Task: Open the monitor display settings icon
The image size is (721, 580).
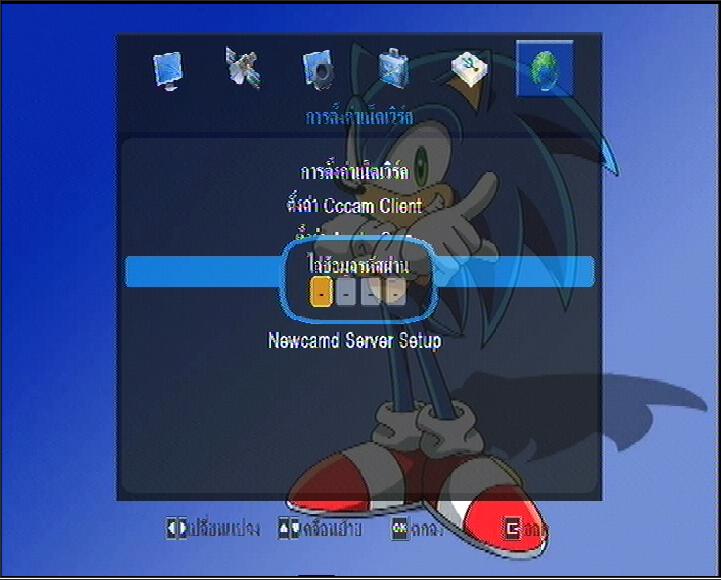Action: click(168, 71)
